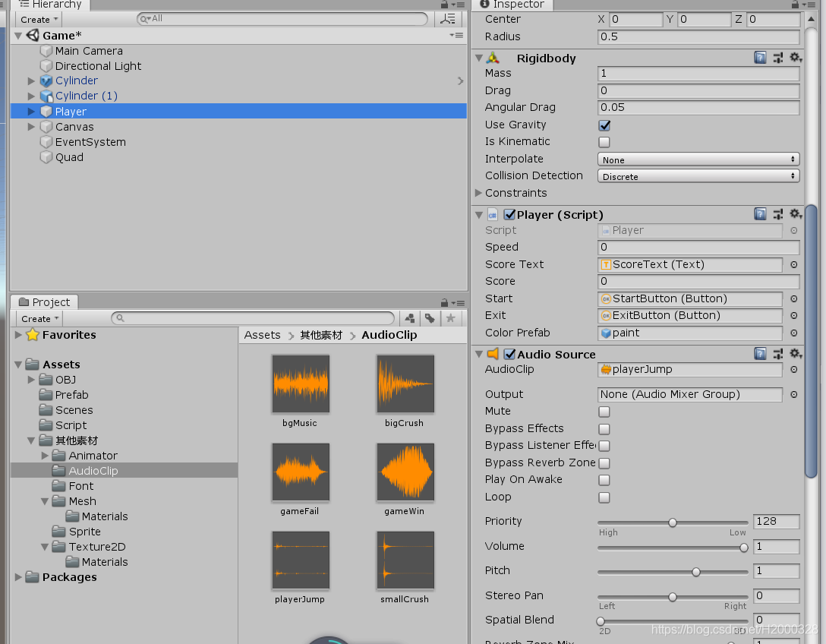Click the Hierarchy view toggle icon beside search
Image resolution: width=826 pixels, height=644 pixels.
(x=448, y=19)
